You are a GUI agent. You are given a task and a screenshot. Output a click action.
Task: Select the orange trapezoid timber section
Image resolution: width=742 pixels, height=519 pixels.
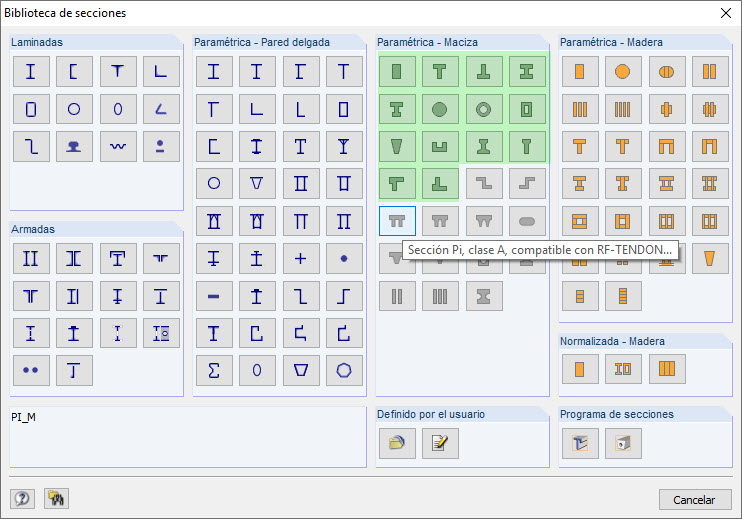(709, 258)
